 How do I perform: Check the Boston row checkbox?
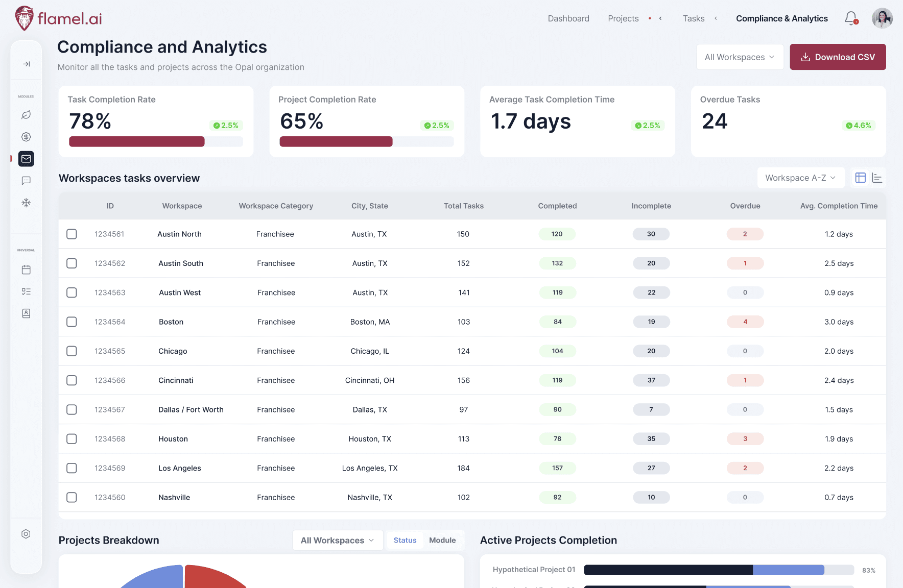point(72,322)
